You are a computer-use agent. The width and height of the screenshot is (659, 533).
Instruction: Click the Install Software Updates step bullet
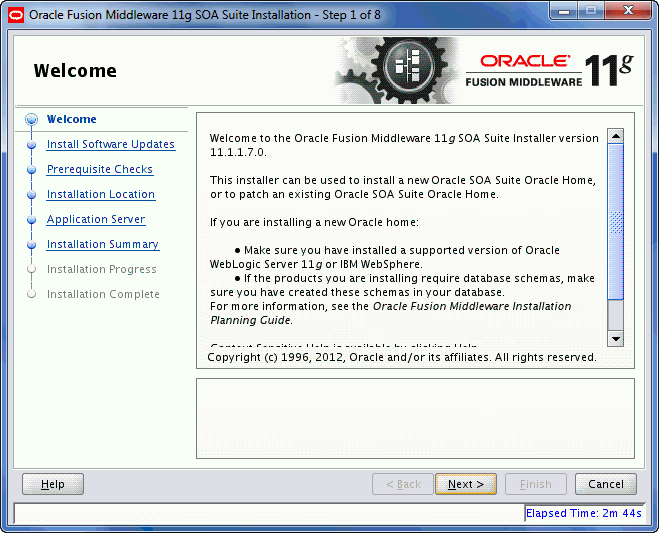pos(32,145)
